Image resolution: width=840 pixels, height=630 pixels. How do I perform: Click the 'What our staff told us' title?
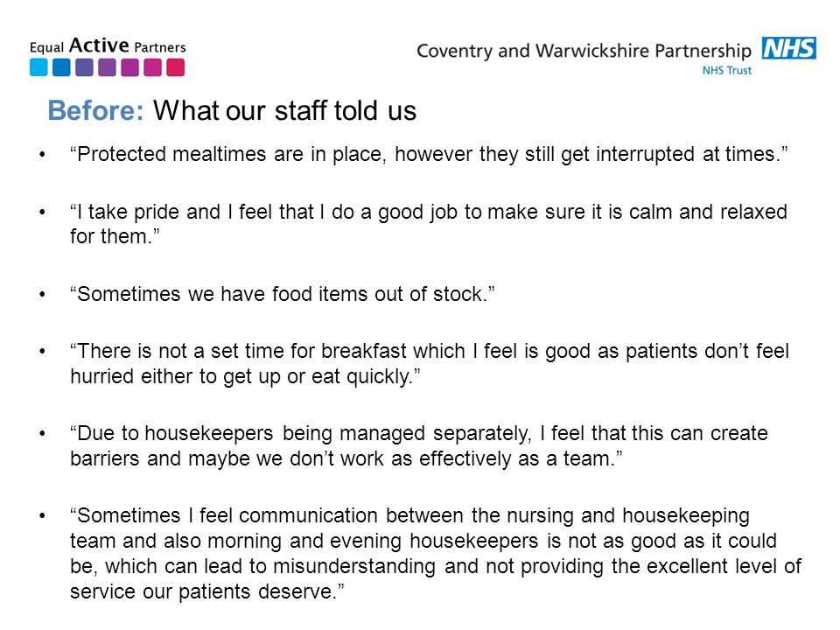click(284, 111)
